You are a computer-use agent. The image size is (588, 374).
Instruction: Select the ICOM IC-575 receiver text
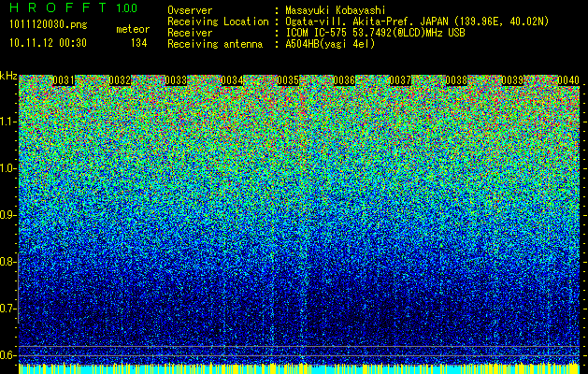coord(375,33)
